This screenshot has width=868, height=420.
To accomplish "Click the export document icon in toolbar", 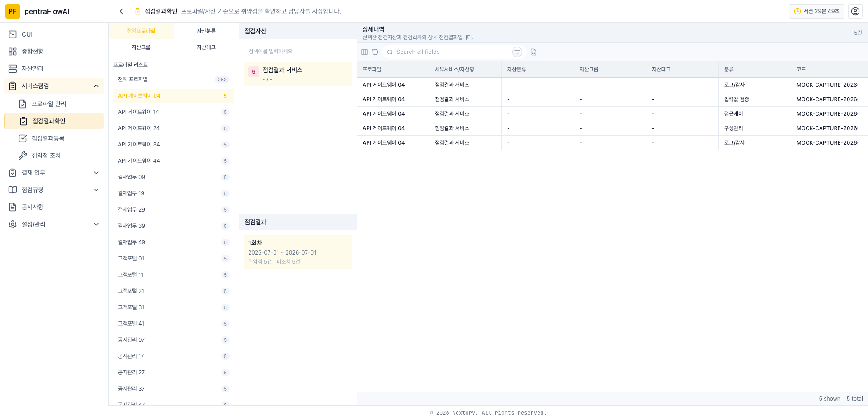I will pyautogui.click(x=533, y=52).
